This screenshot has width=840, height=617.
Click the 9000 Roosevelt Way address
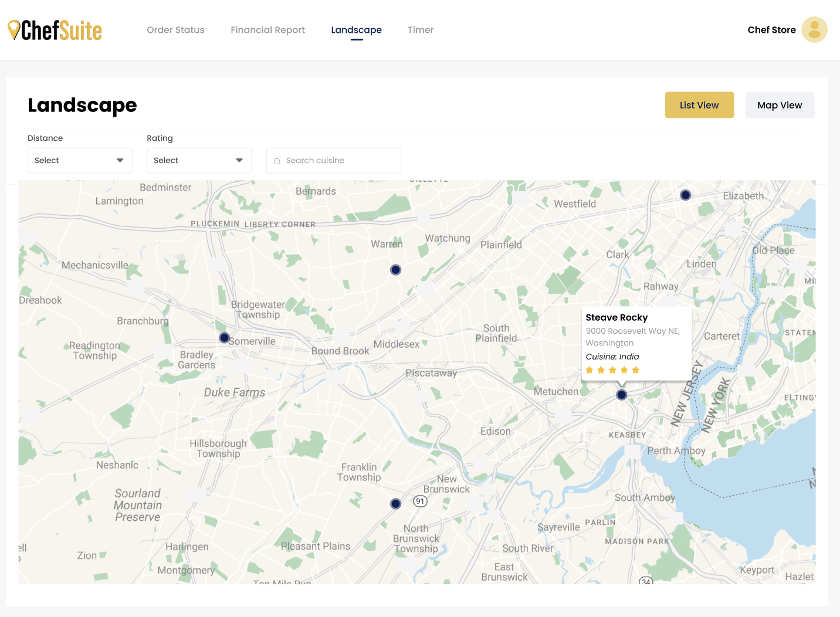632,337
